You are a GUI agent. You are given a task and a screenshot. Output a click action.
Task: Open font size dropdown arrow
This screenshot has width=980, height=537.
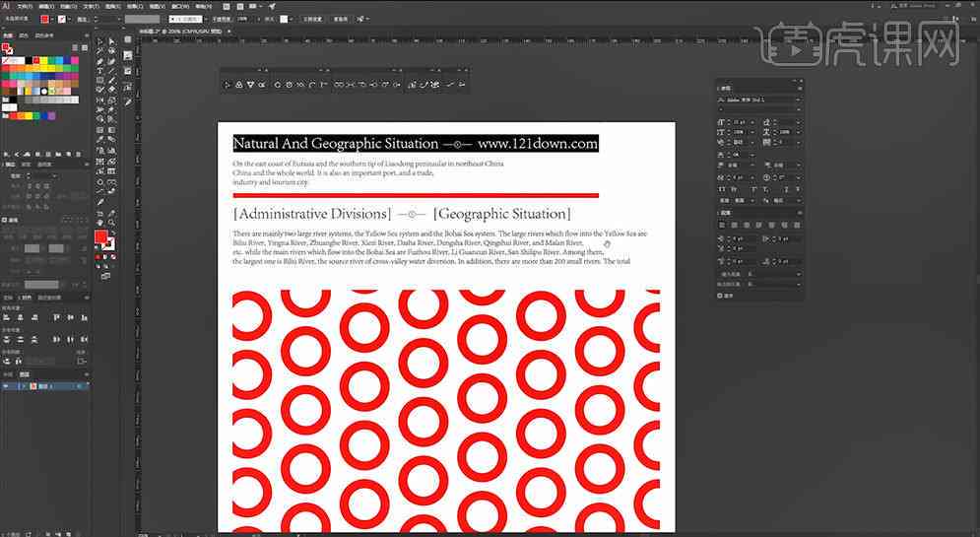tap(752, 122)
